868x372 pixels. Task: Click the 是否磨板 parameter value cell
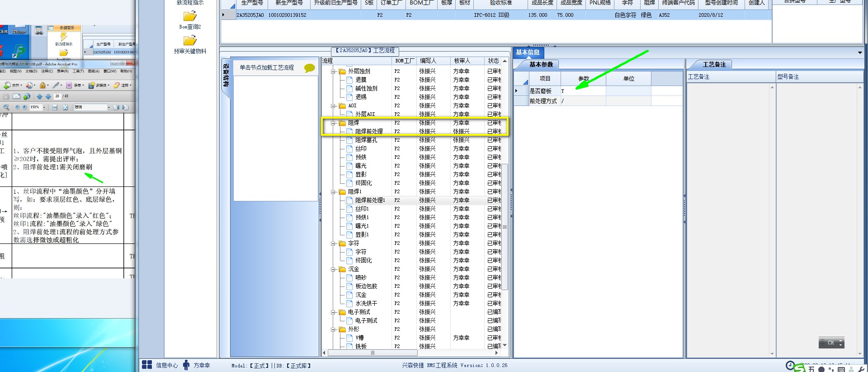(583, 91)
